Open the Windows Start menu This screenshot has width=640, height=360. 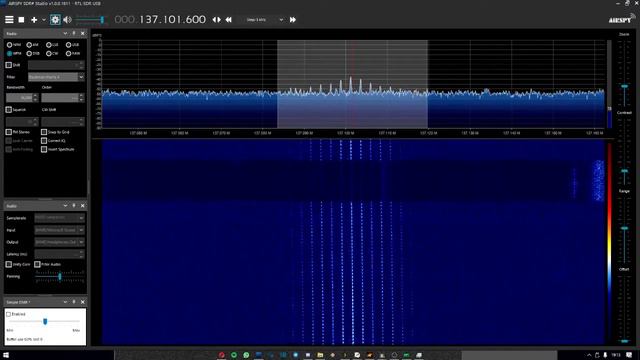click(6, 355)
